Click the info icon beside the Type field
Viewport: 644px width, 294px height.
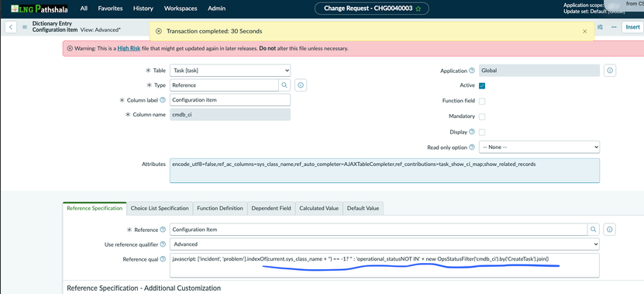click(x=301, y=85)
